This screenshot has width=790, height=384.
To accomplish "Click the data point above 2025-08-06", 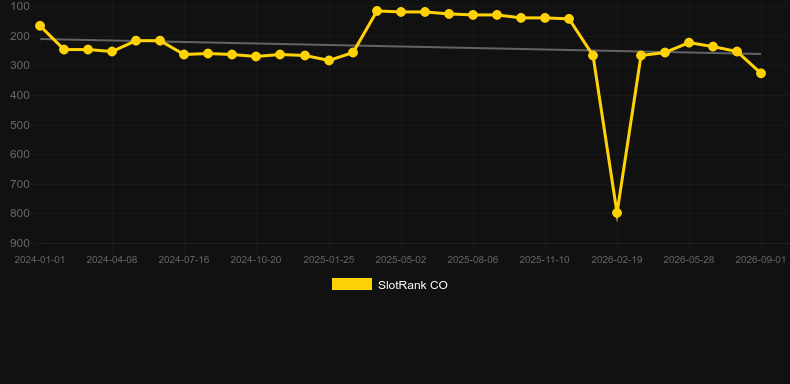I will click(x=473, y=15).
